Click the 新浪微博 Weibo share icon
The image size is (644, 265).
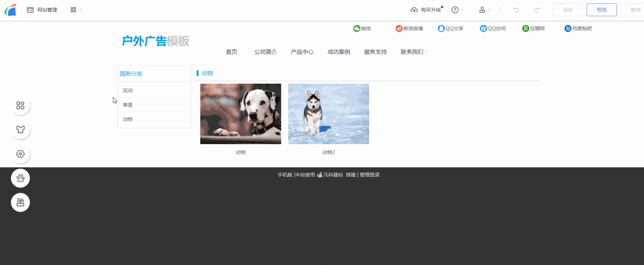399,28
